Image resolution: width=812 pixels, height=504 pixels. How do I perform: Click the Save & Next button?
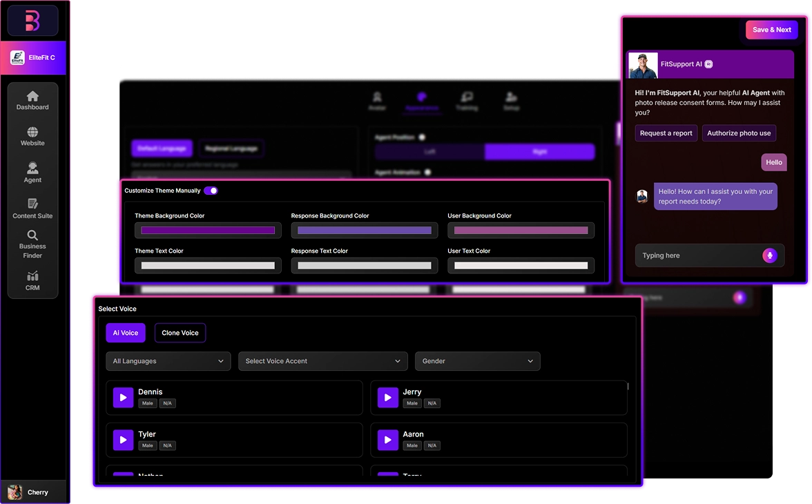pos(771,30)
